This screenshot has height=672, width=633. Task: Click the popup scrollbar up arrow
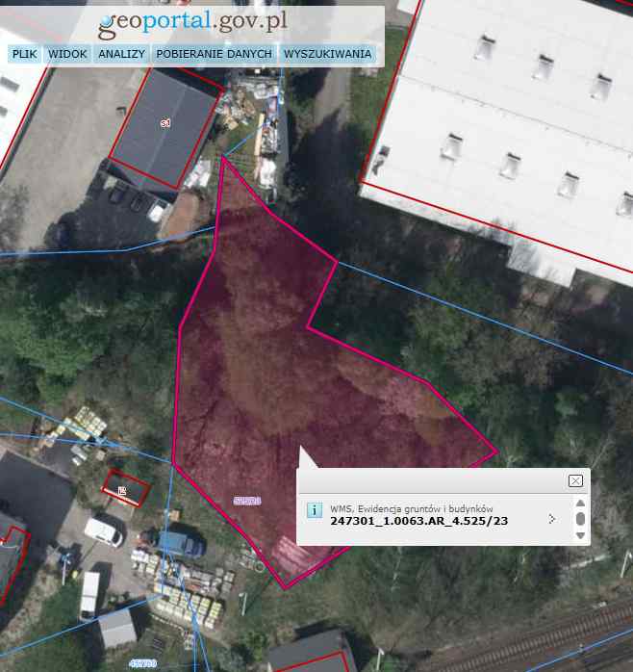point(580,503)
